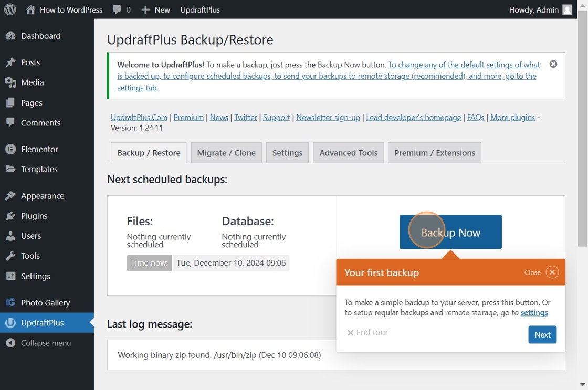
Task: Open Lead developer's homepage link
Action: click(x=414, y=118)
